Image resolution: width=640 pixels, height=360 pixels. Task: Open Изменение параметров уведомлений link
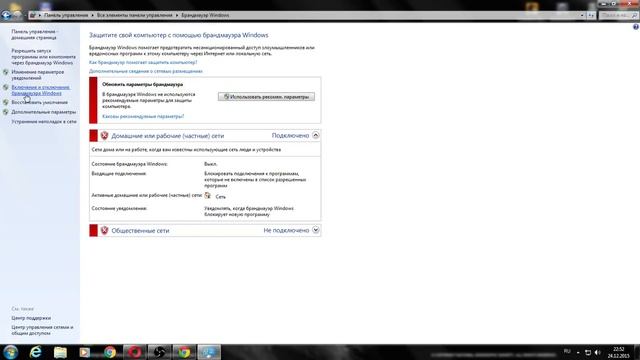[x=38, y=75]
